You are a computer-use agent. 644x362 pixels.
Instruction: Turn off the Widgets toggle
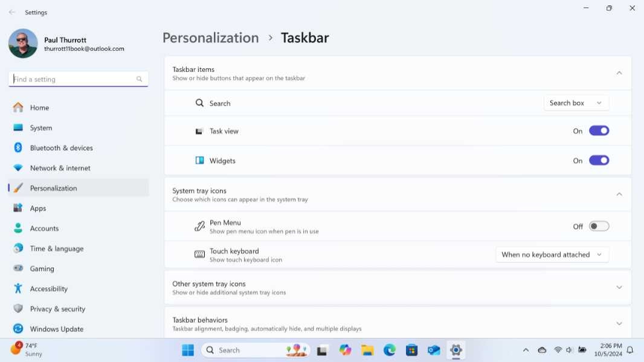coord(599,160)
